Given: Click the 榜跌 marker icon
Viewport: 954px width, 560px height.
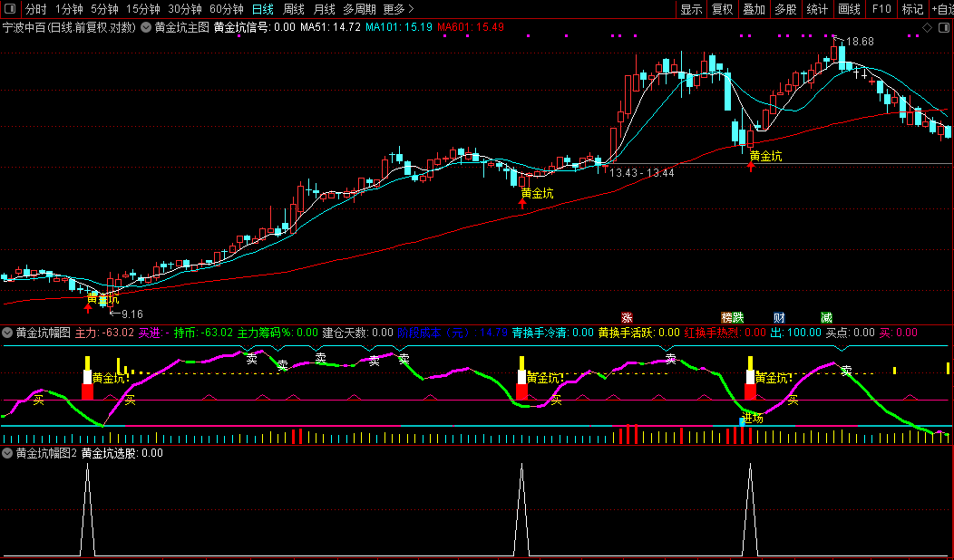Looking at the screenshot, I should 733,317.
